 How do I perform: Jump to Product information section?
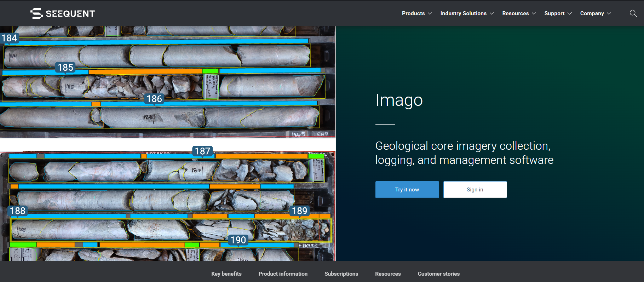283,274
